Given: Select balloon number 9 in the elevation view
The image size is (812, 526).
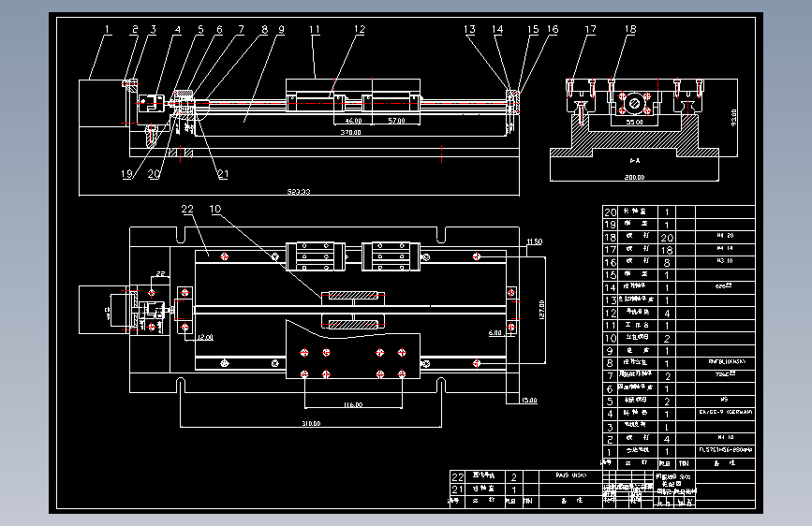Looking at the screenshot, I should (x=281, y=30).
